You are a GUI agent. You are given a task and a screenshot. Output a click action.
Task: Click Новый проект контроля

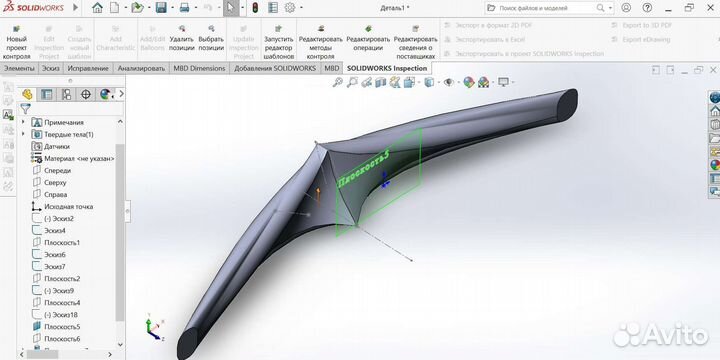[17, 43]
